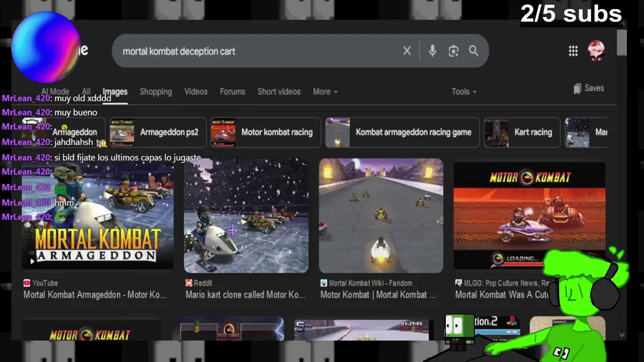Open 'Mortal Kombat Armageddon - Motor Ko...' link
The height and width of the screenshot is (362, 644).
(95, 295)
